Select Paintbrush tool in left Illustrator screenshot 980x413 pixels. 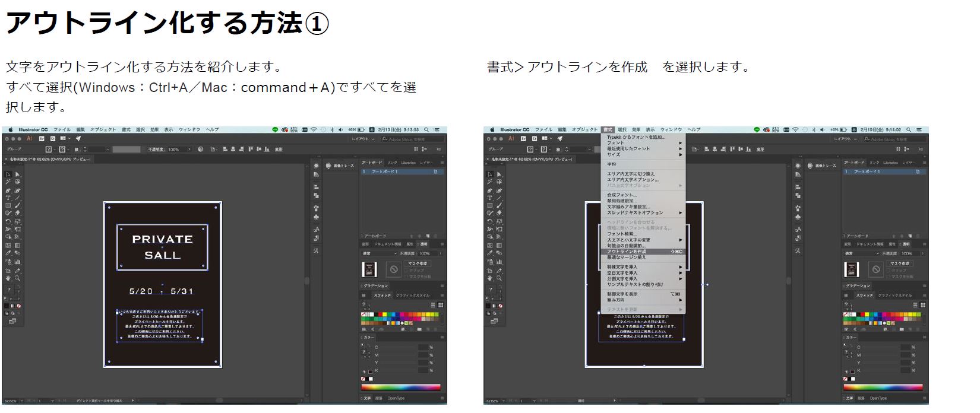pos(17,205)
